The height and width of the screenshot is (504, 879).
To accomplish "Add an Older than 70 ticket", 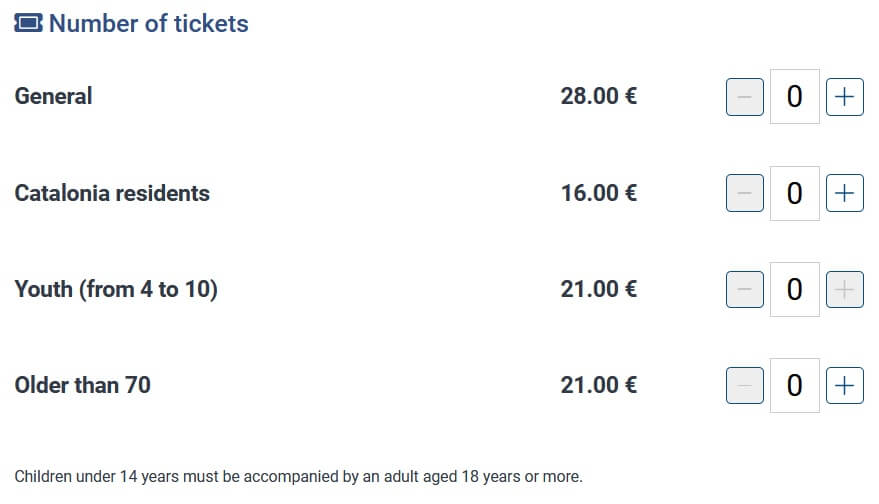I will (x=845, y=385).
